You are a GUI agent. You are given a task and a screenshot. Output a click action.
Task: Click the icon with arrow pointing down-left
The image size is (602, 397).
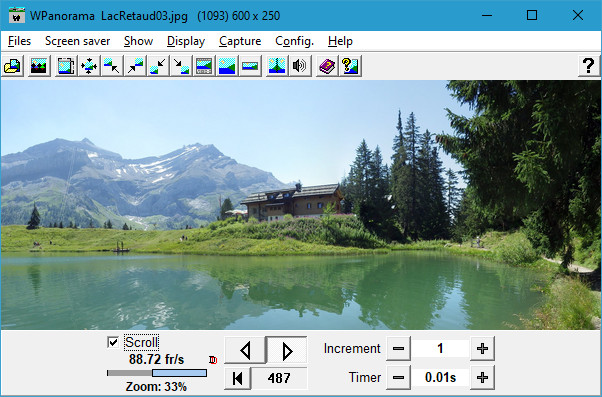pyautogui.click(x=158, y=66)
